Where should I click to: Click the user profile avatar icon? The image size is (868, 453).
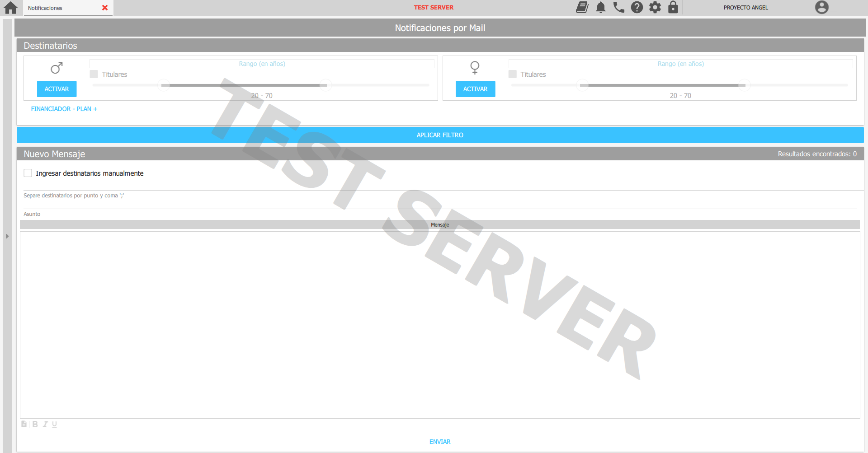[x=821, y=7]
